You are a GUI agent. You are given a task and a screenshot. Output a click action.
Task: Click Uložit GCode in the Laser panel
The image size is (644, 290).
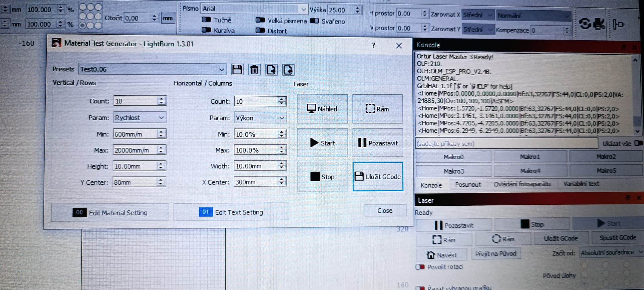tap(560, 238)
